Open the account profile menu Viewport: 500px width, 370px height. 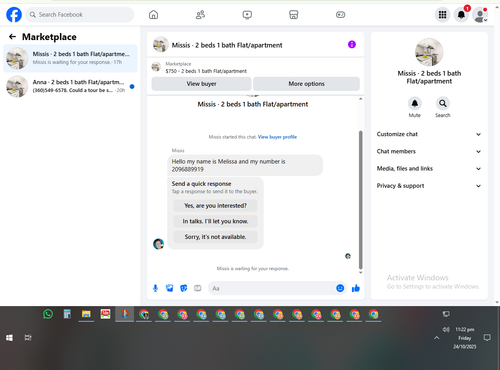point(480,15)
